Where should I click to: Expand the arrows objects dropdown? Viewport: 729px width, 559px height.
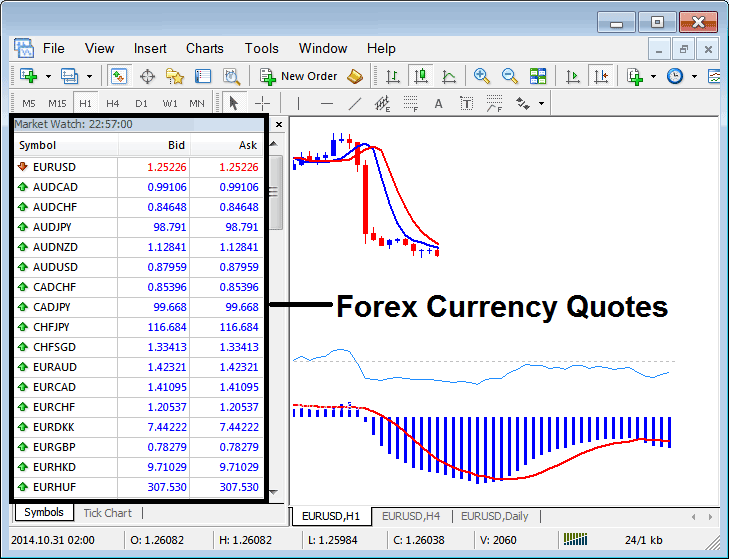[x=542, y=103]
